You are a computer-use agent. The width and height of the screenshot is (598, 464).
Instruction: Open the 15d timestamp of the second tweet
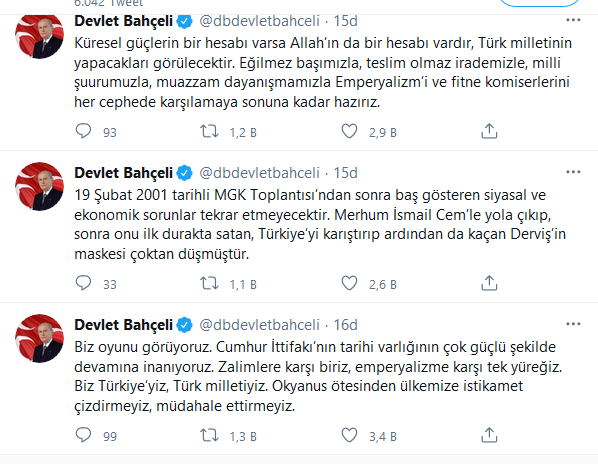pos(346,173)
